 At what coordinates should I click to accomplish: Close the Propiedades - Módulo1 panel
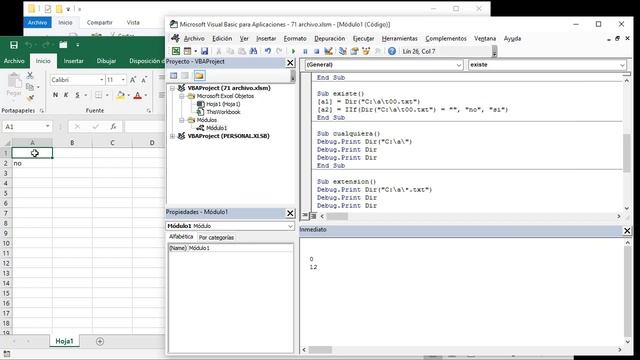[290, 213]
